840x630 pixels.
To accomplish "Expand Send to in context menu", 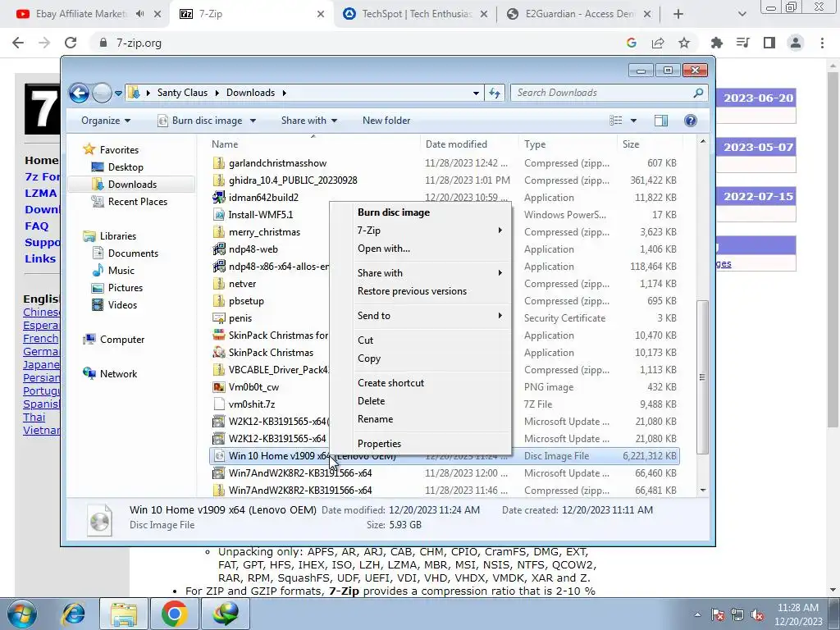I will coord(430,316).
